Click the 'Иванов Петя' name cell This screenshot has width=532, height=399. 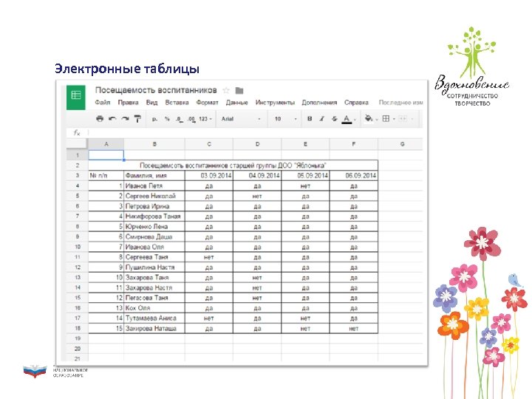pyautogui.click(x=154, y=185)
